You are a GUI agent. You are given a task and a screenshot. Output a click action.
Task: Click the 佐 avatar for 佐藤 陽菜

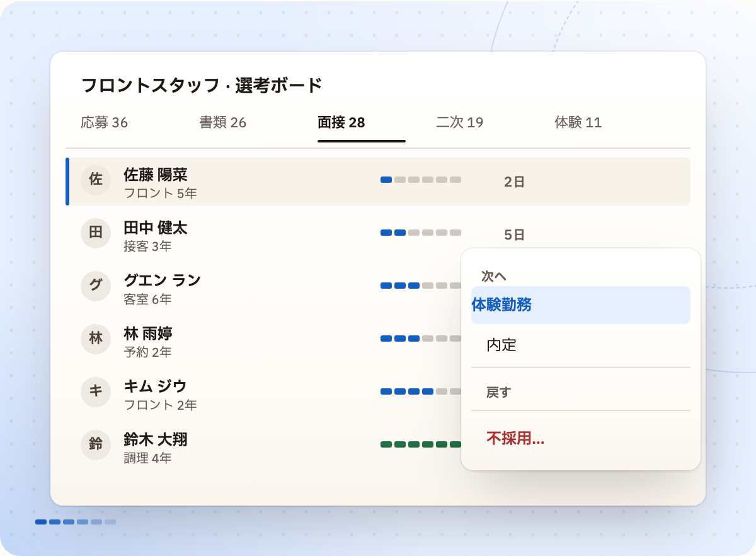(x=96, y=180)
